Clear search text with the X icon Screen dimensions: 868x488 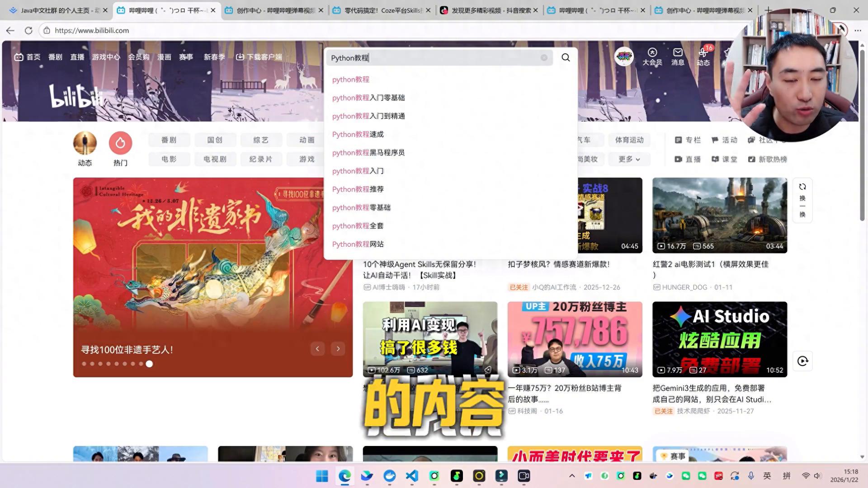pos(544,57)
